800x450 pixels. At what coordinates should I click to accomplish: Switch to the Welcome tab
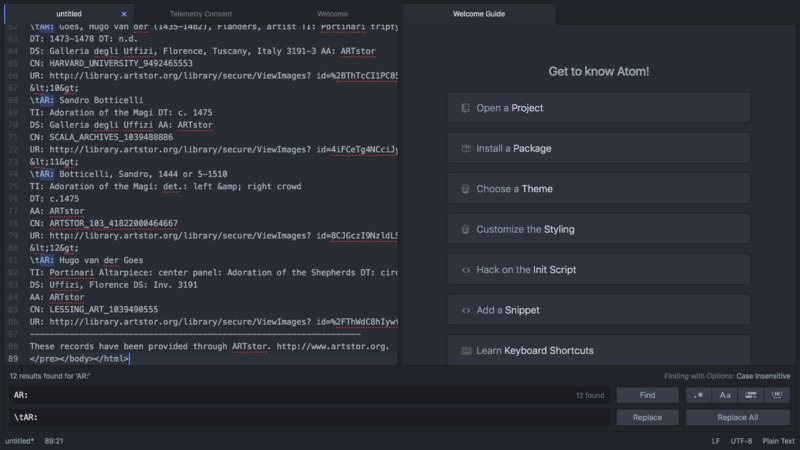coord(333,14)
